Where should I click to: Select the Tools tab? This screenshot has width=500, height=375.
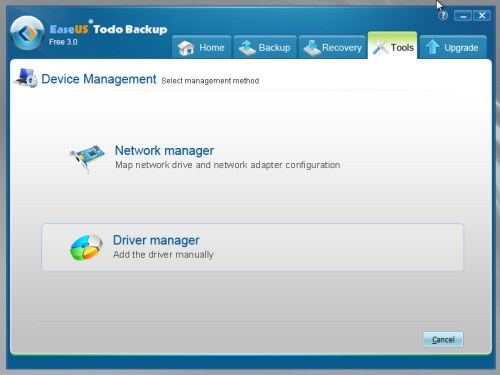coord(392,46)
